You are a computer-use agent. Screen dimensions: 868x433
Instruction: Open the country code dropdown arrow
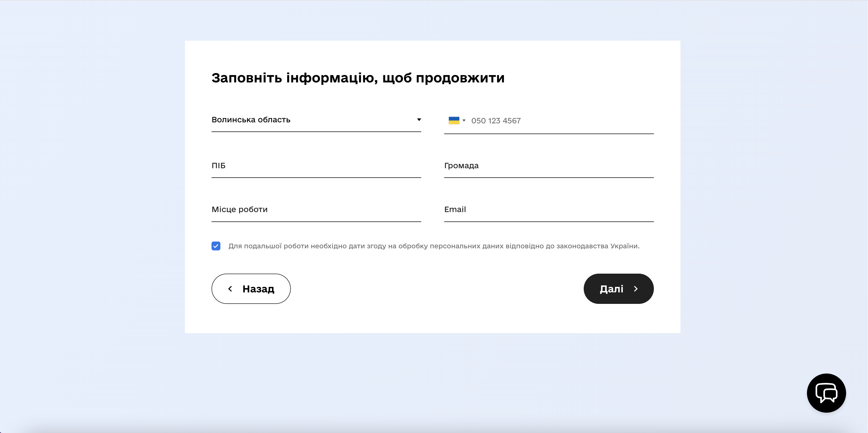pos(464,121)
